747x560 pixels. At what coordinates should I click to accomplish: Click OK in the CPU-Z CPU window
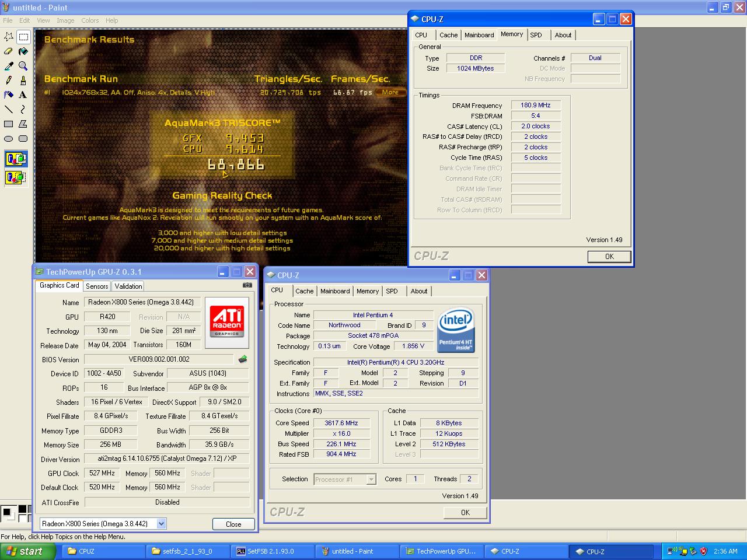coord(465,512)
